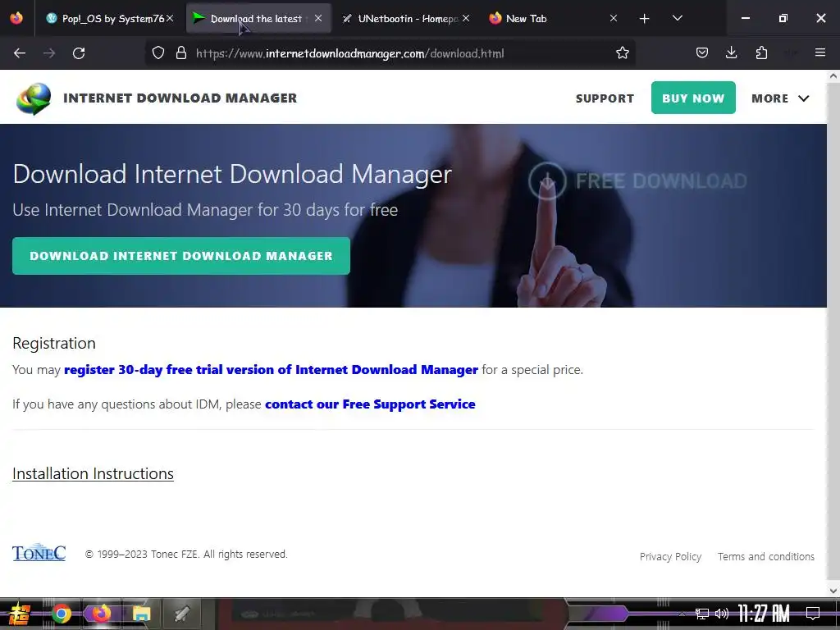Expand the MORE menu
The image size is (840, 630).
tap(780, 98)
